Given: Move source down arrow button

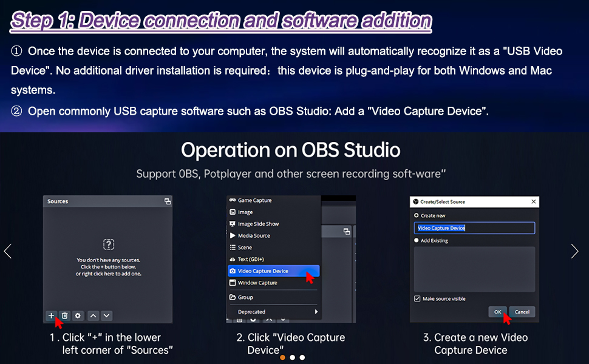Looking at the screenshot, I should [107, 315].
